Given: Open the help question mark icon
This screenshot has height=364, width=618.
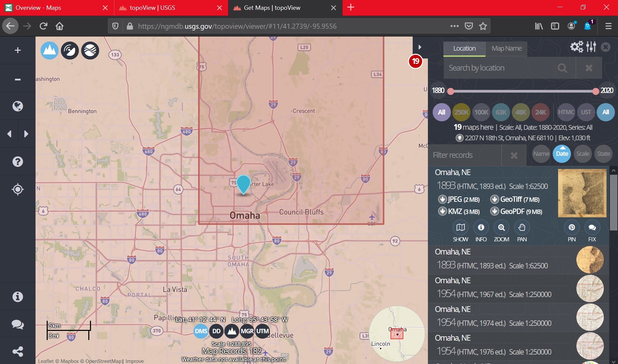Looking at the screenshot, I should coord(18,162).
